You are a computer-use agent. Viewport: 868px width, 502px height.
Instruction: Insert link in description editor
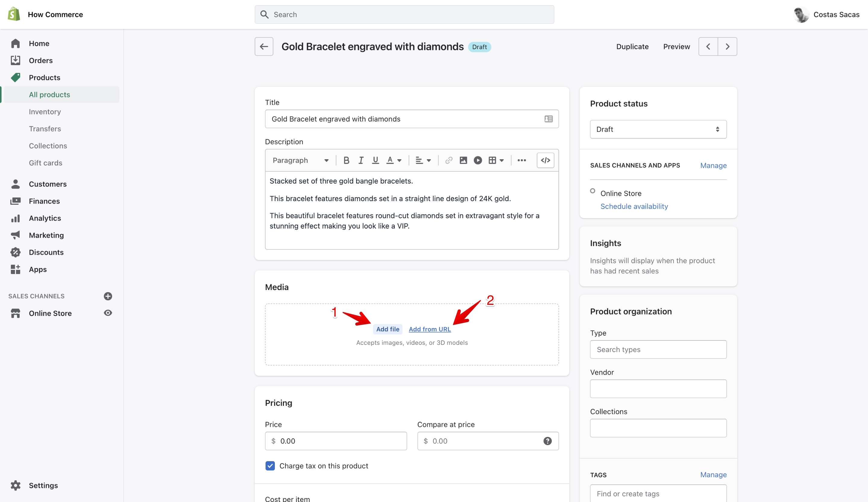(x=448, y=160)
